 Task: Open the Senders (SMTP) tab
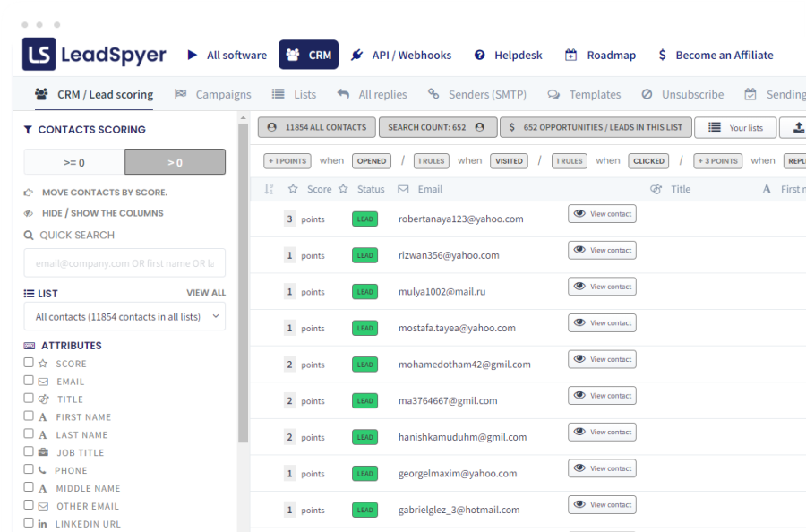(477, 95)
